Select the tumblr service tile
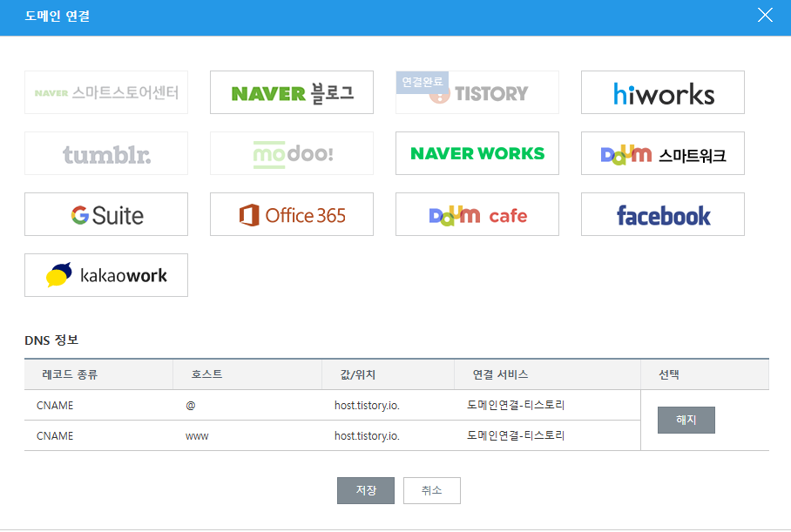 pos(106,153)
